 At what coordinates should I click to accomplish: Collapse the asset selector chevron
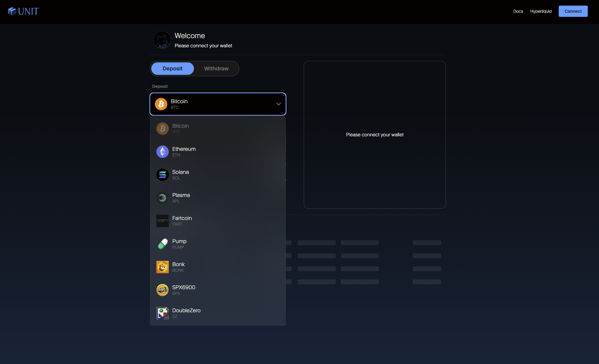(278, 104)
